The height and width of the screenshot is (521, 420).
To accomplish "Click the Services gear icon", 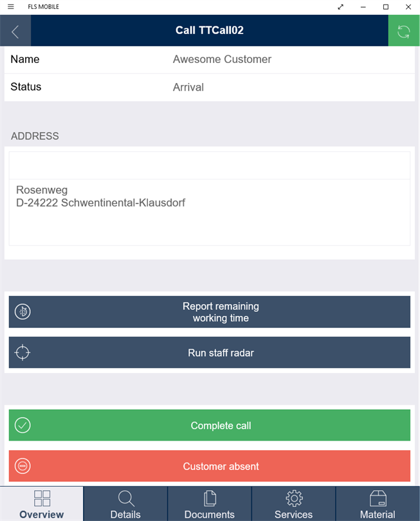I will [294, 498].
